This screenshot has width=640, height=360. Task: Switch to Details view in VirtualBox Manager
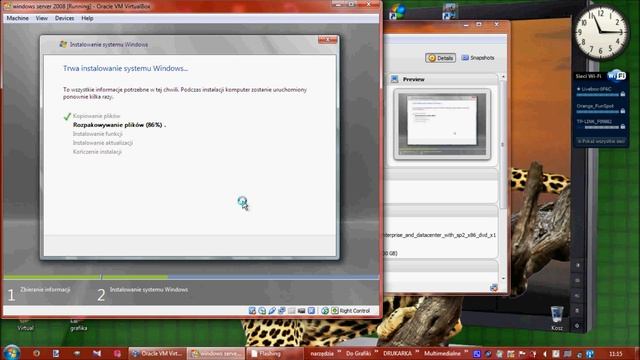click(x=440, y=58)
